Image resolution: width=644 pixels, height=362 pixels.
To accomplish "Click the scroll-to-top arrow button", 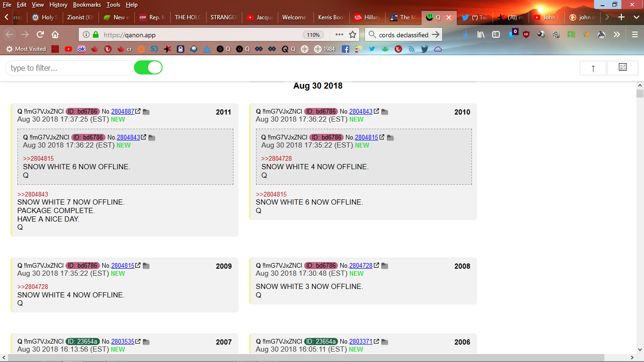I will coord(593,68).
